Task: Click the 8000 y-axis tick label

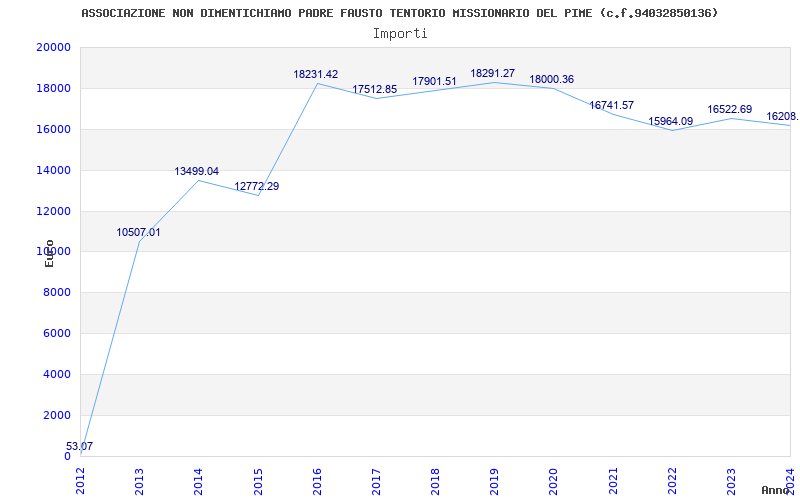Action: coord(57,293)
